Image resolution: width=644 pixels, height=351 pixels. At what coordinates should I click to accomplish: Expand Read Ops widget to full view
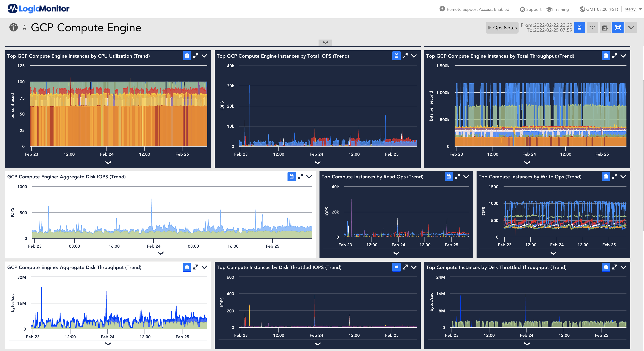pyautogui.click(x=457, y=177)
